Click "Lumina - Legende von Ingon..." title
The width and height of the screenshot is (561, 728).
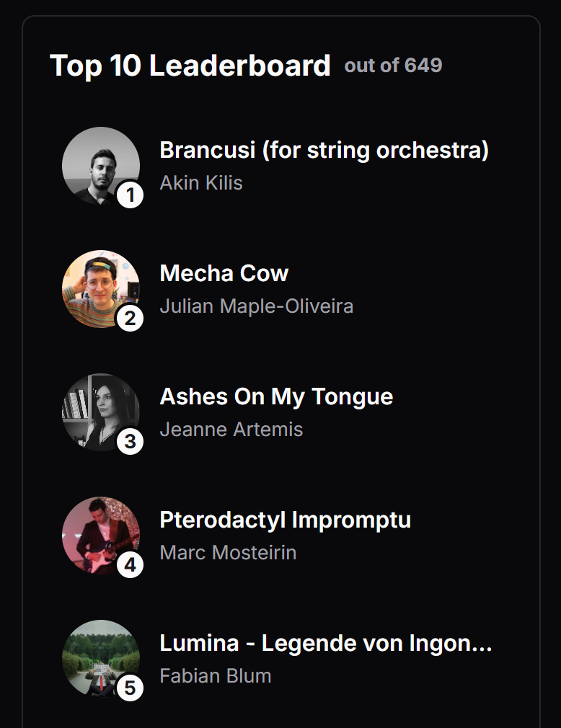pyautogui.click(x=325, y=644)
